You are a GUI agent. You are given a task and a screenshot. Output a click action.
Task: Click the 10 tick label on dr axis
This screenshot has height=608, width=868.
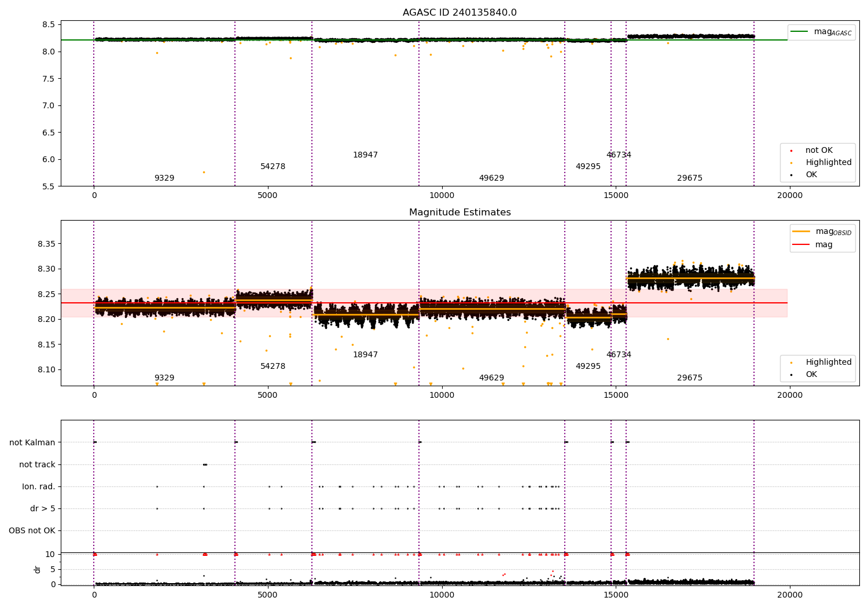pyautogui.click(x=50, y=554)
